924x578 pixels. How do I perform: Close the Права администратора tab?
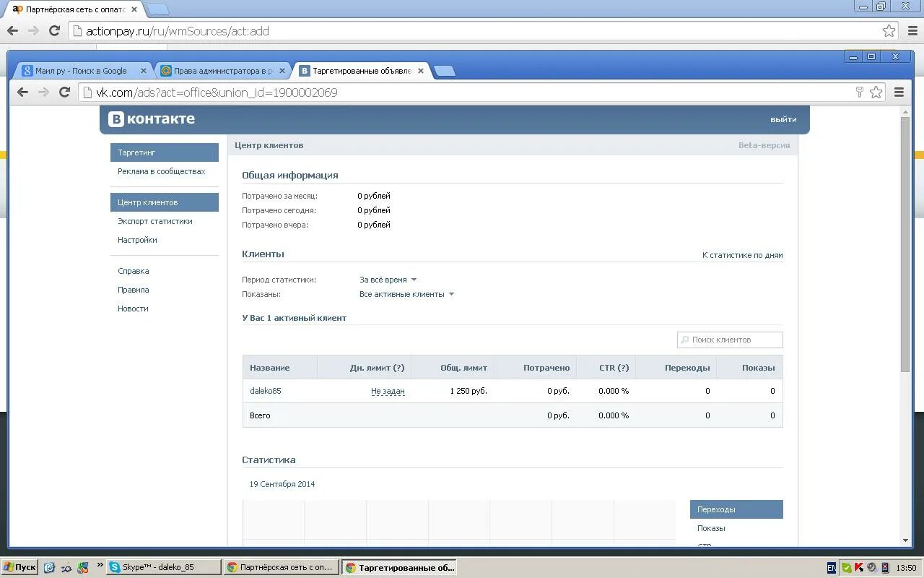coord(282,71)
